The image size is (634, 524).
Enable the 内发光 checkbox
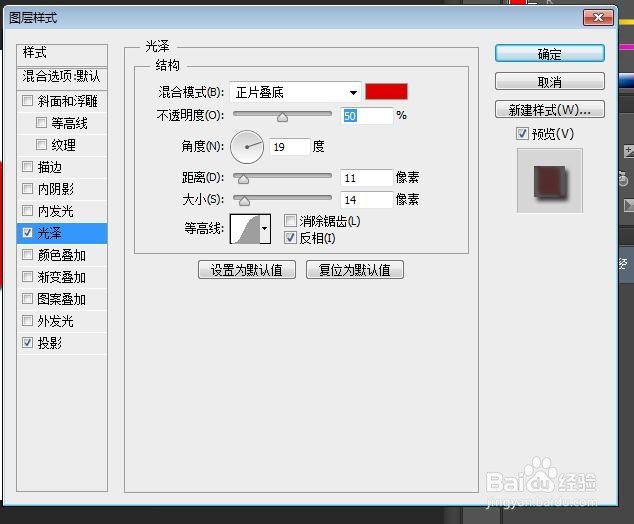tap(27, 210)
